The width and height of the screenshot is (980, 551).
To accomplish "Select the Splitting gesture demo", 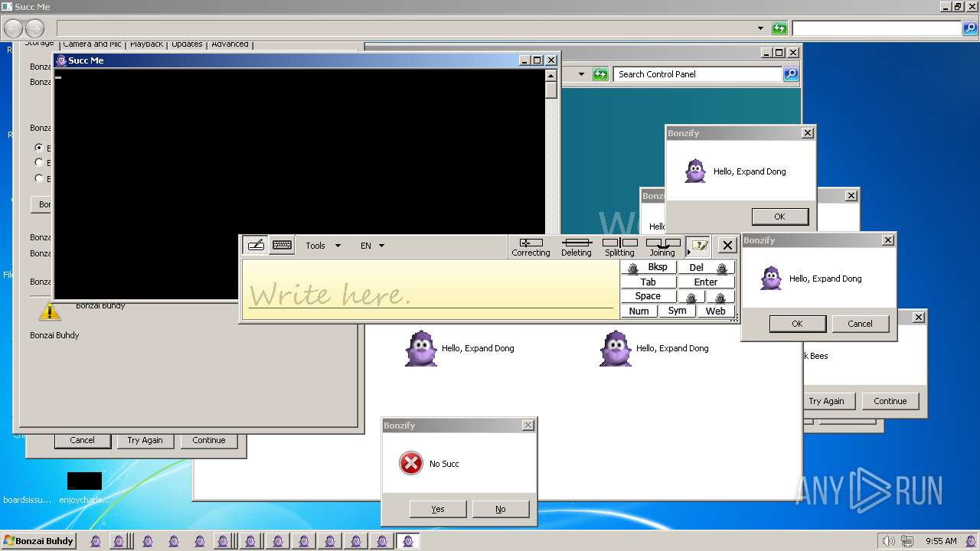I will (619, 246).
